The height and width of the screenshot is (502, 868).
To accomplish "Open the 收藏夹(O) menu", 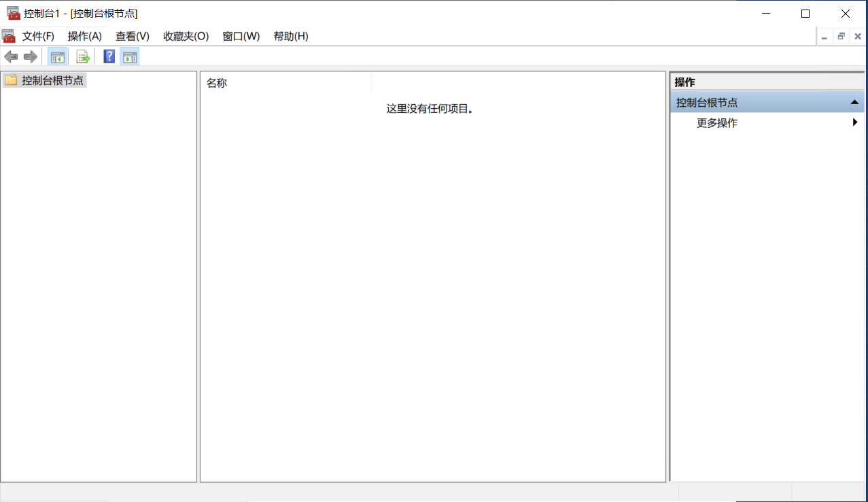I will (x=186, y=36).
